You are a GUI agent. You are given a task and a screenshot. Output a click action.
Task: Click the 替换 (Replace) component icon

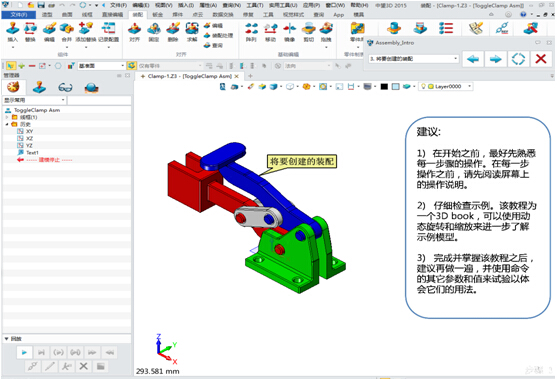click(x=30, y=28)
